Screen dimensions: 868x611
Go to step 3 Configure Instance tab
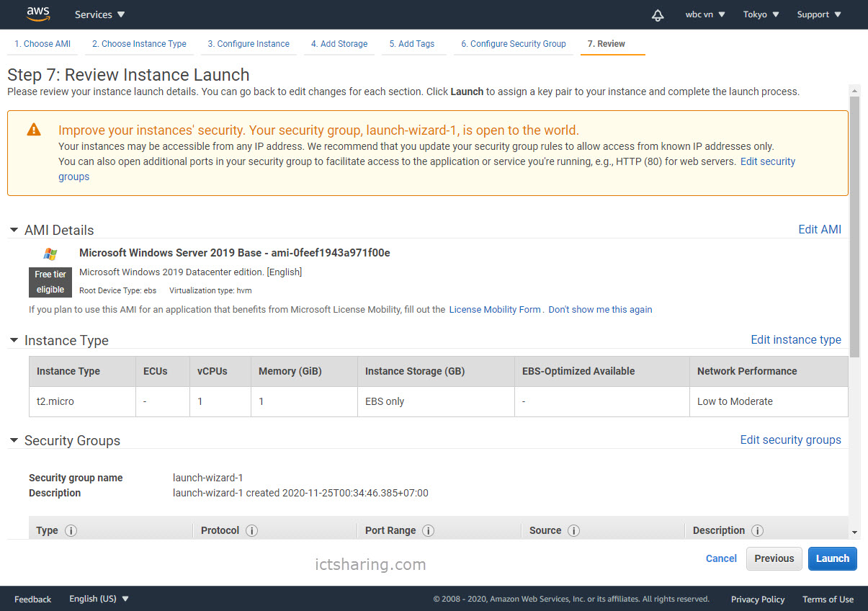249,44
